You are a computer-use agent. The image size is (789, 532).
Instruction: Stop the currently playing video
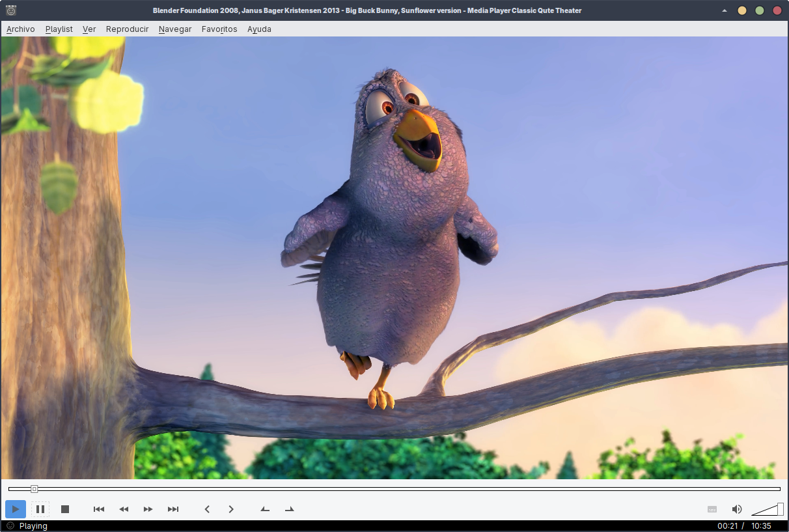click(x=64, y=509)
